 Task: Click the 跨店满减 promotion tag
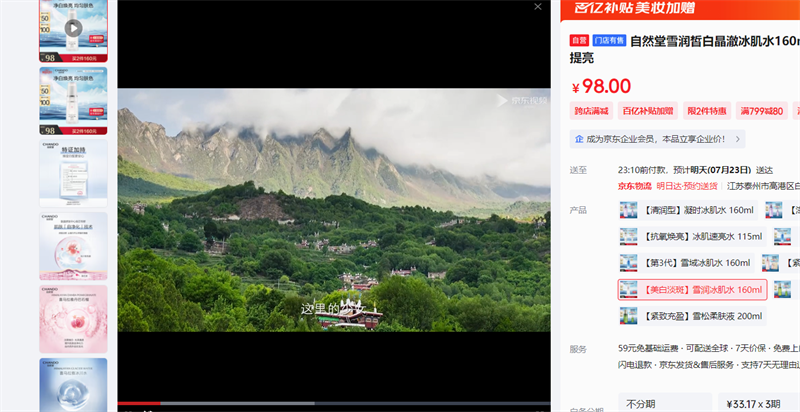tap(591, 111)
